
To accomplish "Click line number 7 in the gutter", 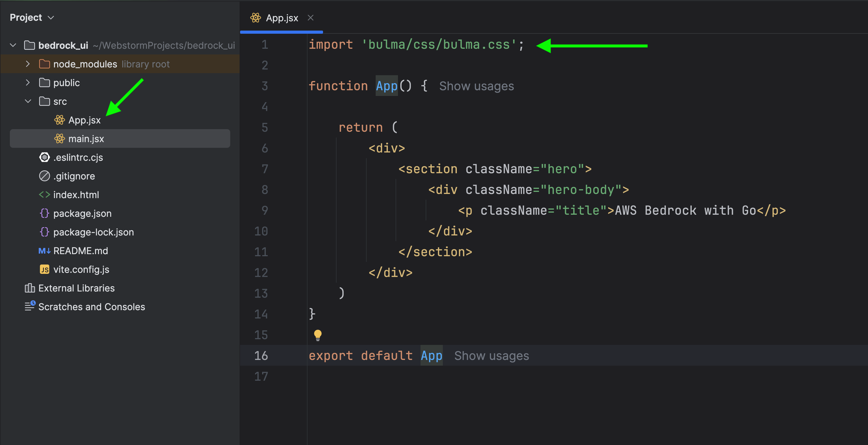I will pyautogui.click(x=265, y=169).
